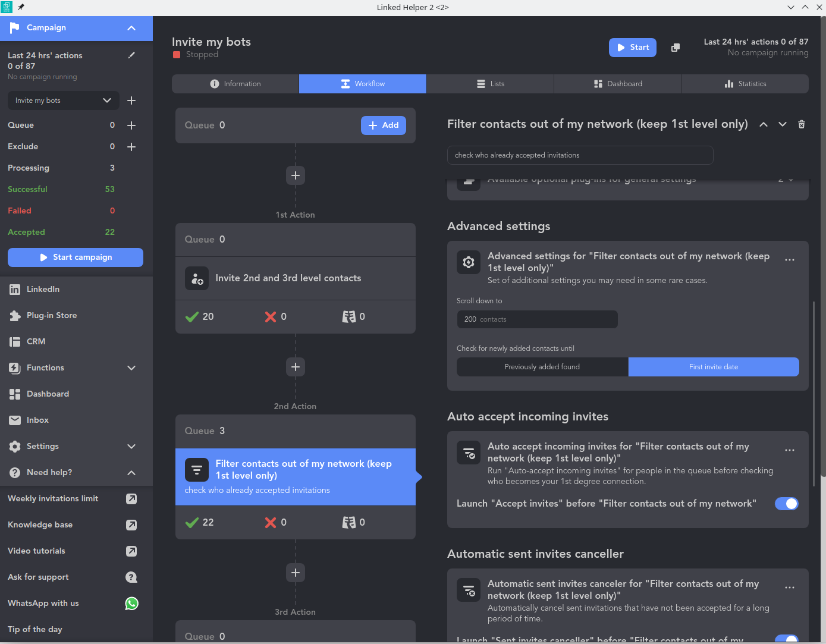826x644 pixels.
Task: Move action down with the down arrow
Action: (x=783, y=124)
